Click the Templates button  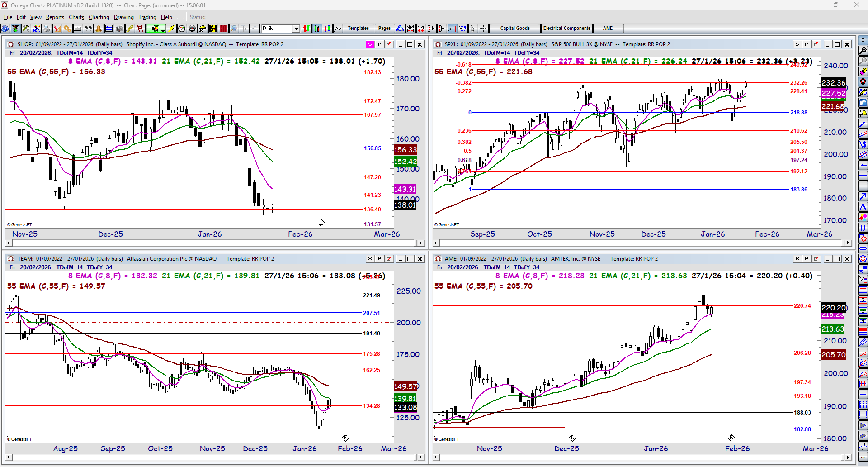[359, 29]
